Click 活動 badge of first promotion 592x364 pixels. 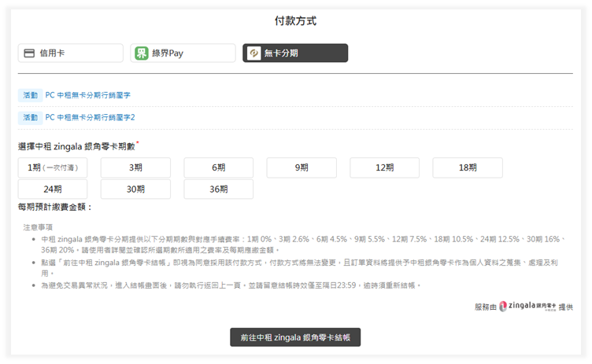coord(30,95)
